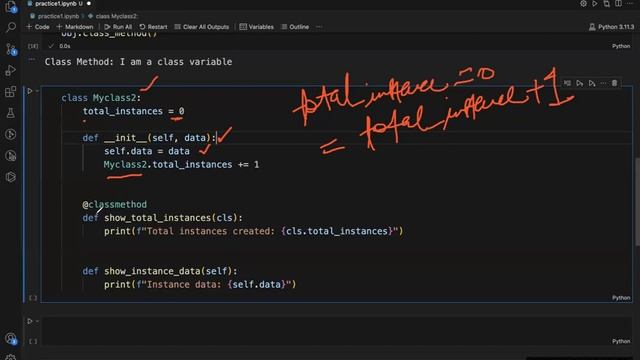The width and height of the screenshot is (640, 360).
Task: Click Clear All Outputs
Action: coord(202,27)
